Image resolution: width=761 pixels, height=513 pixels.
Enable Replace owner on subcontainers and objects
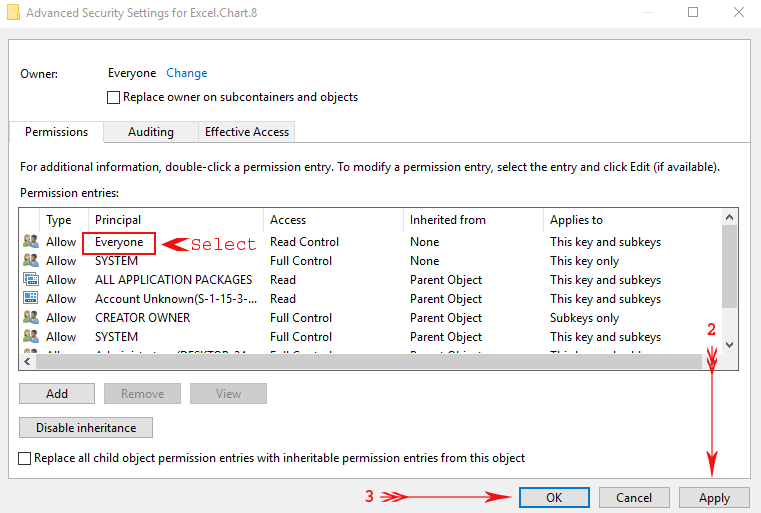114,98
